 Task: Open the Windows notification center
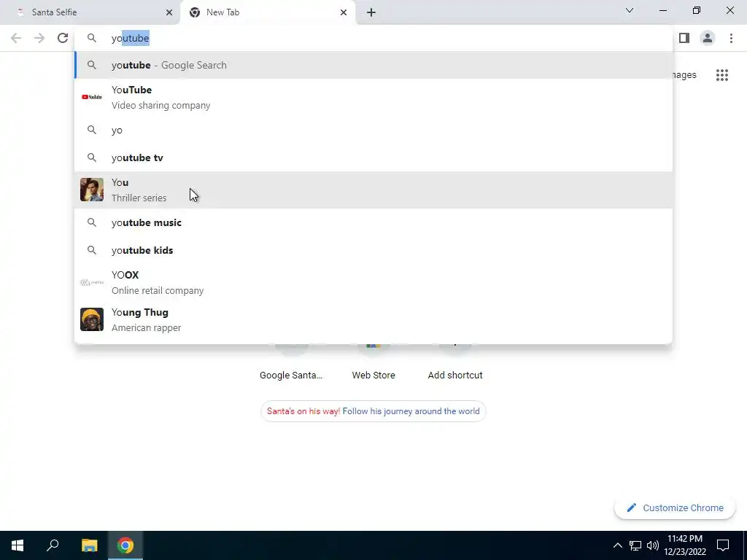(723, 545)
